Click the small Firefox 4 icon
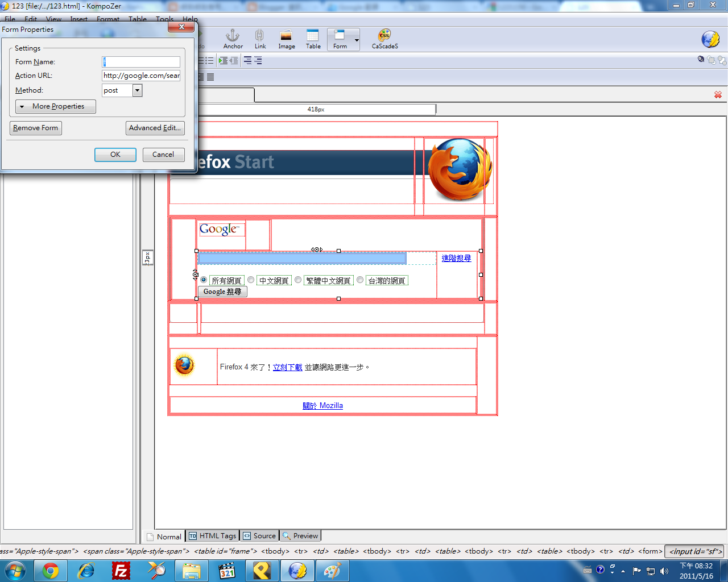 click(x=184, y=365)
